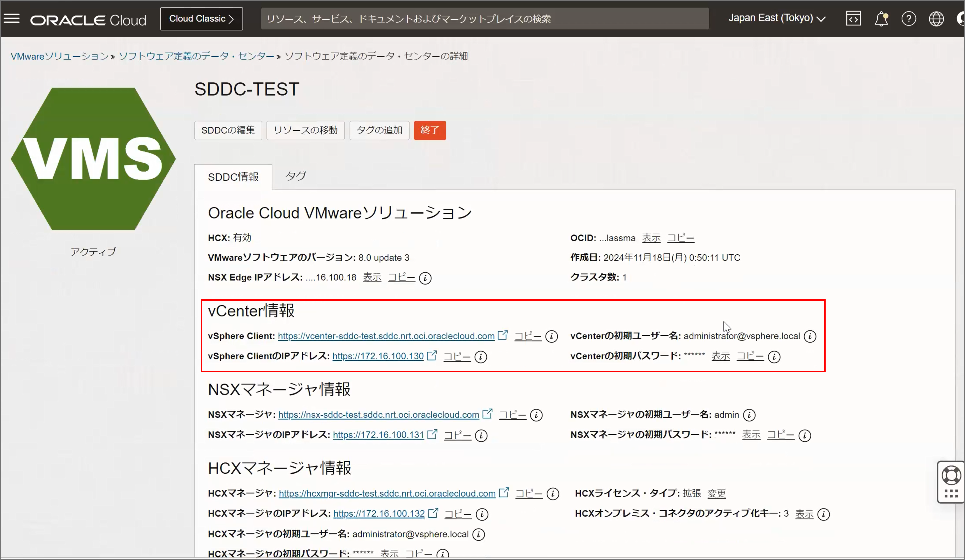This screenshot has height=560, width=965.
Task: Click external-link icon after 172.16.100.132
Action: [x=433, y=513]
